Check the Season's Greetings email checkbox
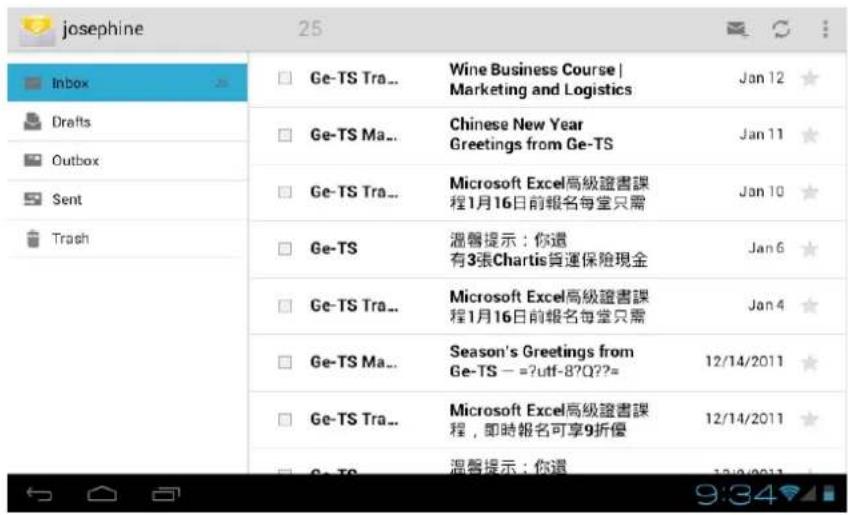This screenshot has width=848, height=515. 284,362
